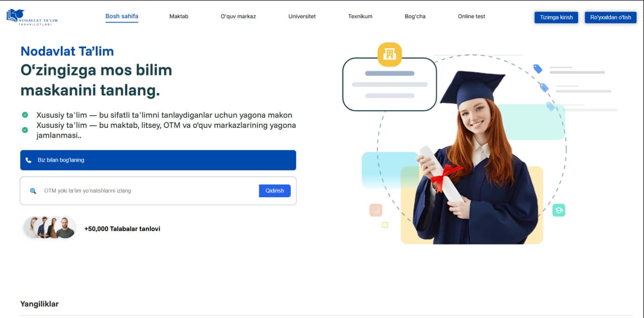Go to the Maktab menu item

coord(179,17)
